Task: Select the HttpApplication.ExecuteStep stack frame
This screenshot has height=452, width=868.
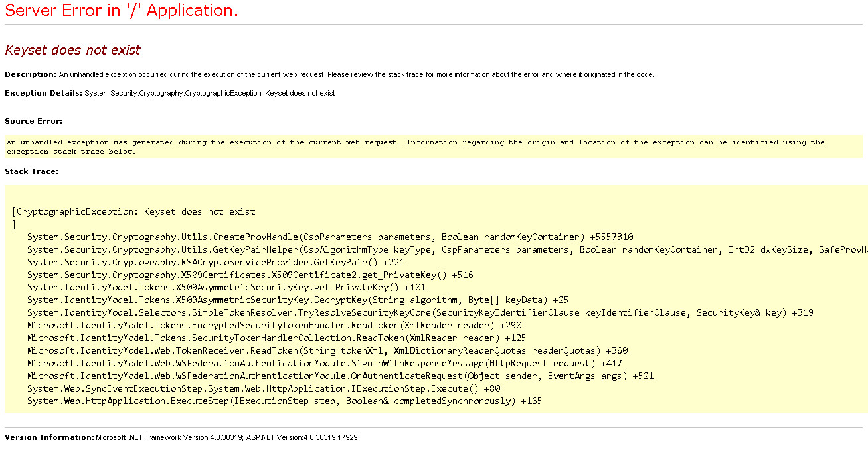Action: click(279, 401)
